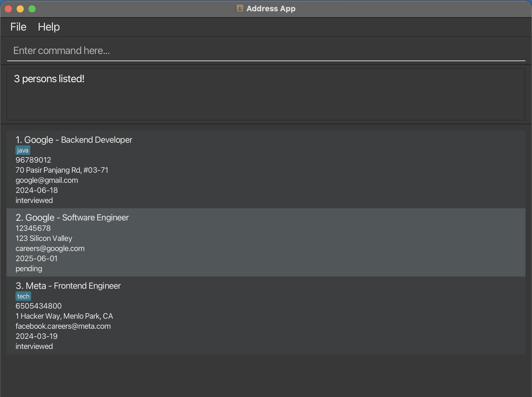Select the java tag on Google entry
The height and width of the screenshot is (397, 532).
[x=23, y=150]
